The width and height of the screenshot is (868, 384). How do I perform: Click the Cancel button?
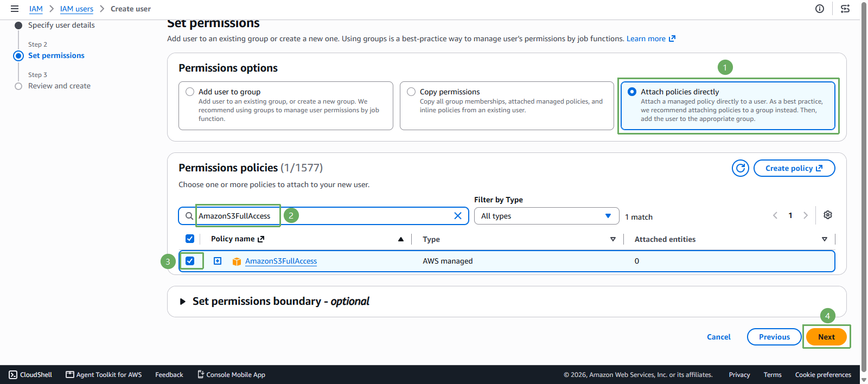[719, 337]
